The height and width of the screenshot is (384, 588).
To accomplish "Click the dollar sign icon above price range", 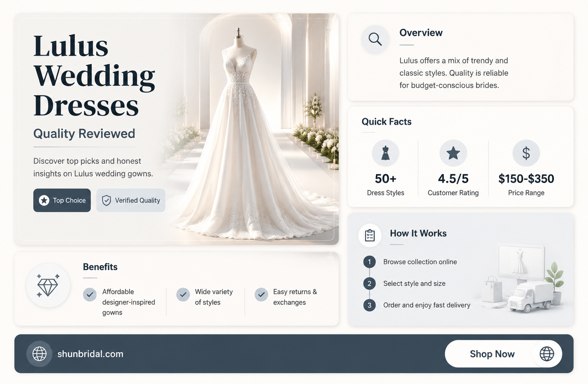I will tap(526, 153).
